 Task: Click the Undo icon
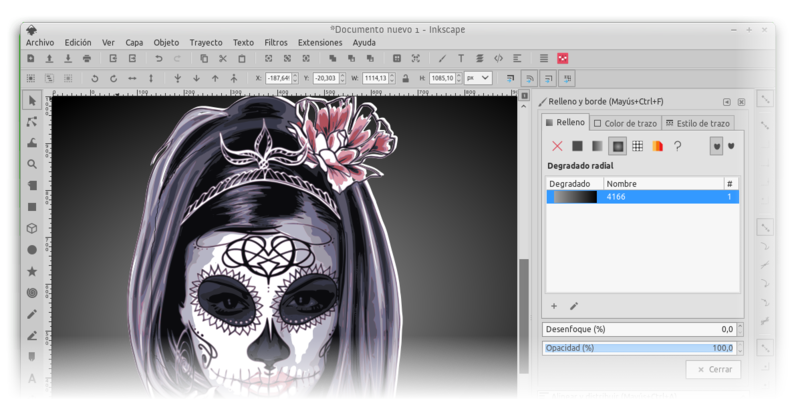click(159, 59)
